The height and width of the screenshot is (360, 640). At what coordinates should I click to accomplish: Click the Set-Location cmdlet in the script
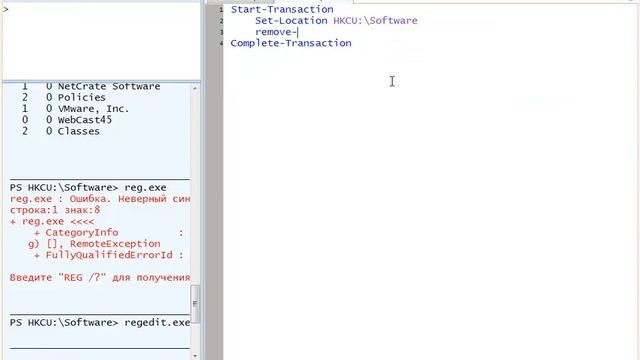(291, 21)
